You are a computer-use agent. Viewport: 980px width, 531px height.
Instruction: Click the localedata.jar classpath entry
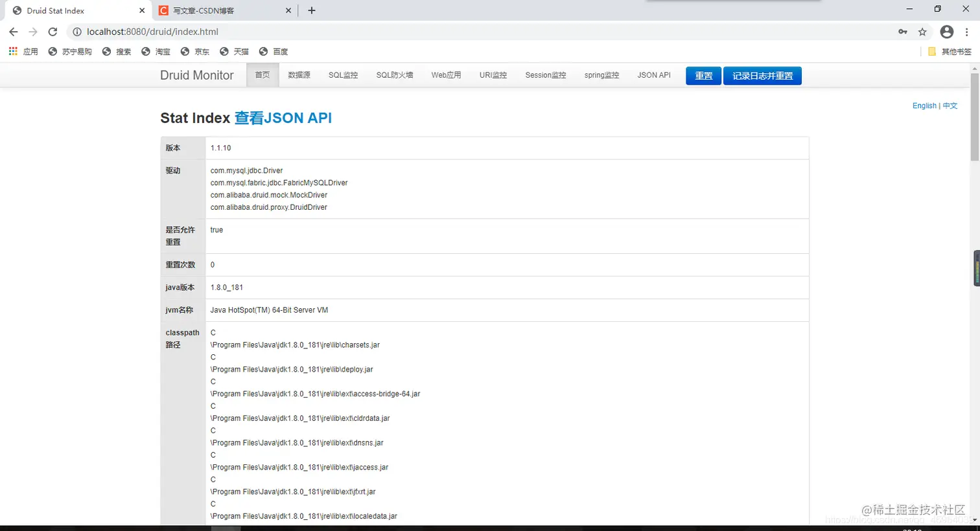click(x=303, y=517)
